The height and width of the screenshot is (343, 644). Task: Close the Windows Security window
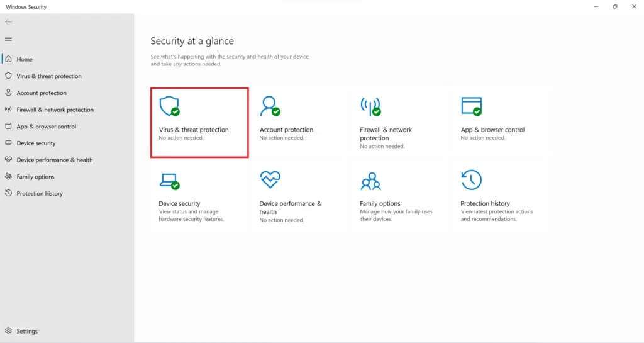(634, 6)
